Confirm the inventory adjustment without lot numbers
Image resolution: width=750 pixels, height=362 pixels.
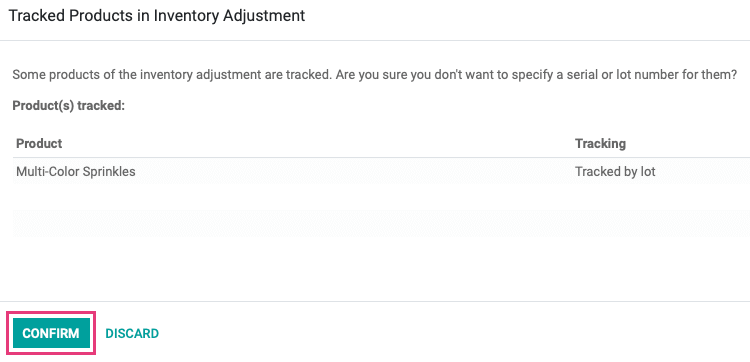click(x=51, y=333)
